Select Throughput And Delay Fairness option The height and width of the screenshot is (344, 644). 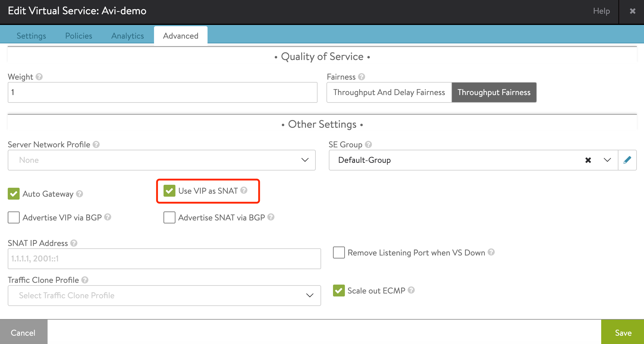click(389, 92)
